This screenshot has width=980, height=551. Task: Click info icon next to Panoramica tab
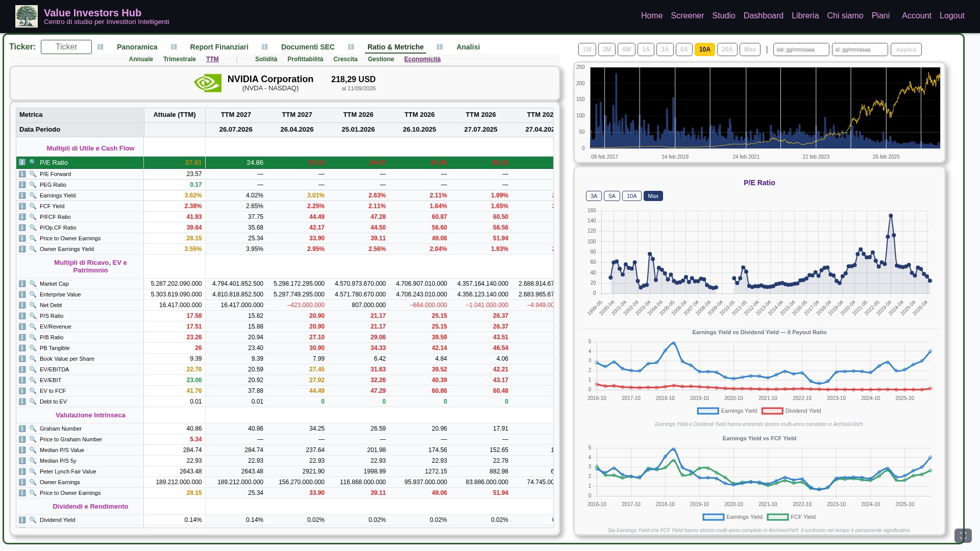[x=101, y=47]
